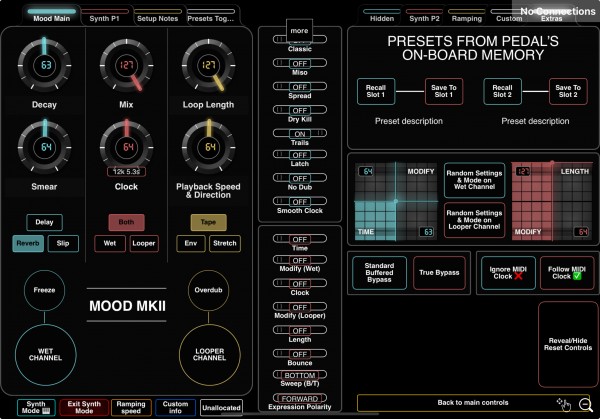Image resolution: width=600 pixels, height=419 pixels.
Task: Open the Setup Notes tab
Action: click(x=158, y=16)
